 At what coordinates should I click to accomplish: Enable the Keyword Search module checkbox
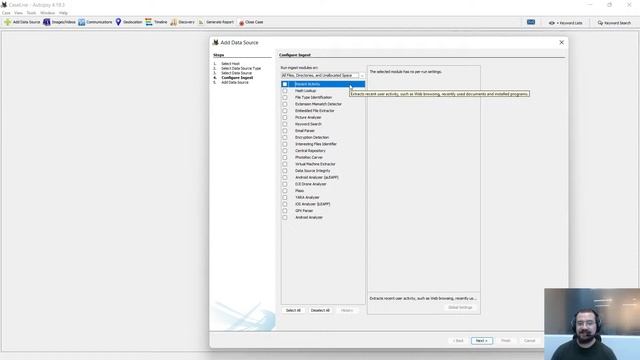(x=285, y=124)
